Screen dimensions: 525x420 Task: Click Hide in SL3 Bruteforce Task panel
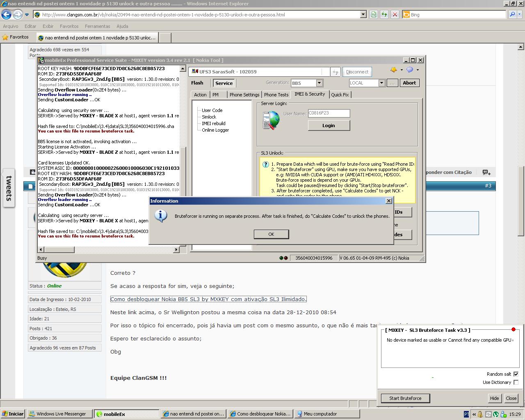(494, 398)
